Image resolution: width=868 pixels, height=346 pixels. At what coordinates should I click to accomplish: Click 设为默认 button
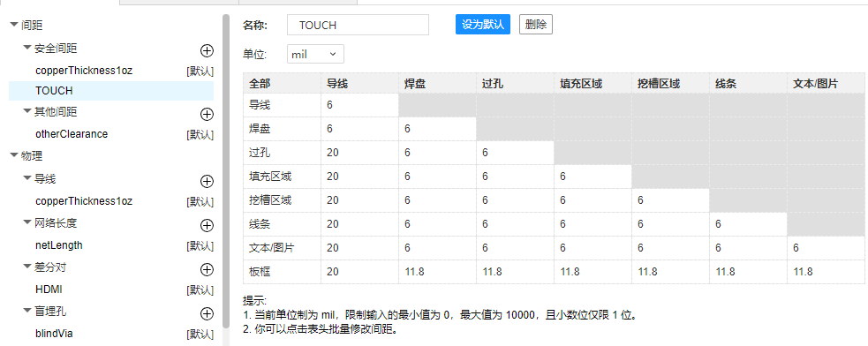[x=483, y=25]
